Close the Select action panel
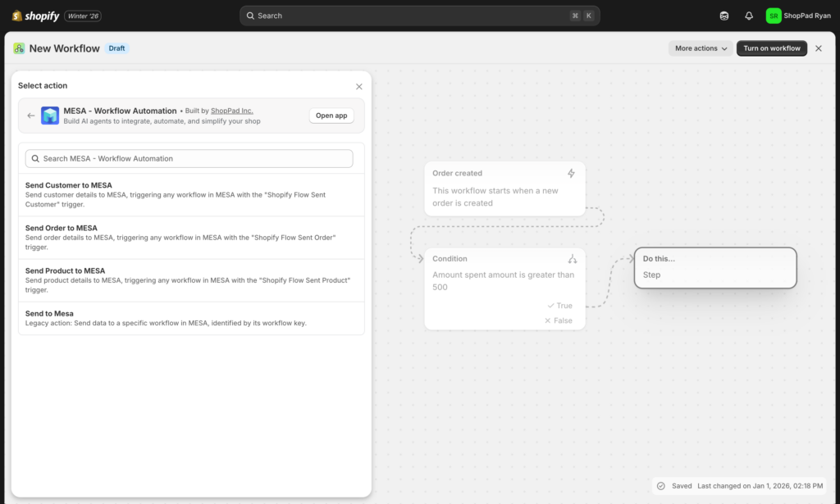The image size is (840, 504). (x=359, y=87)
